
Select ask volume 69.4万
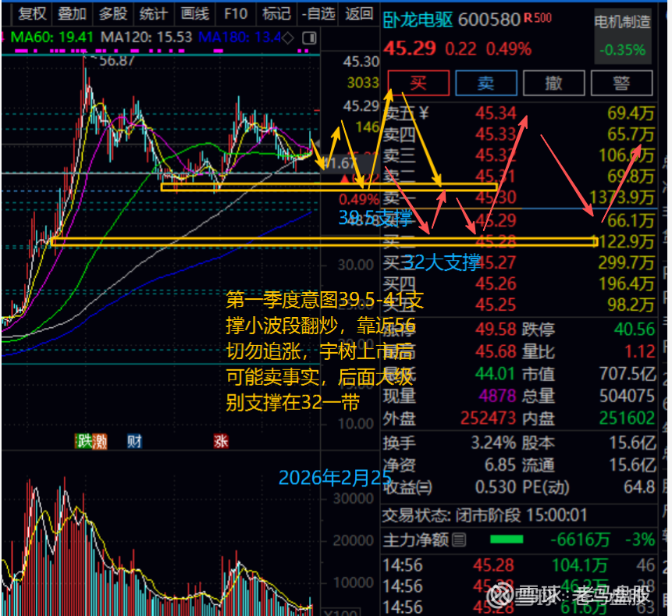[x=631, y=113]
